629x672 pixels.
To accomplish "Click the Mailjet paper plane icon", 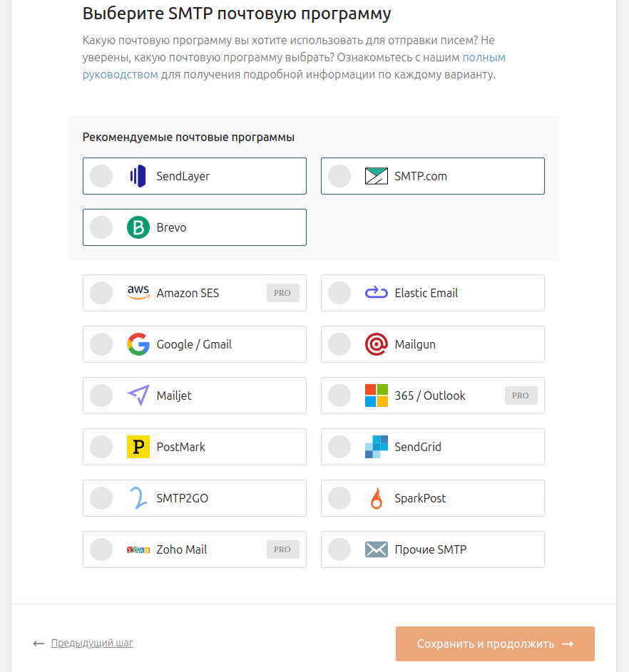I will click(x=138, y=396).
